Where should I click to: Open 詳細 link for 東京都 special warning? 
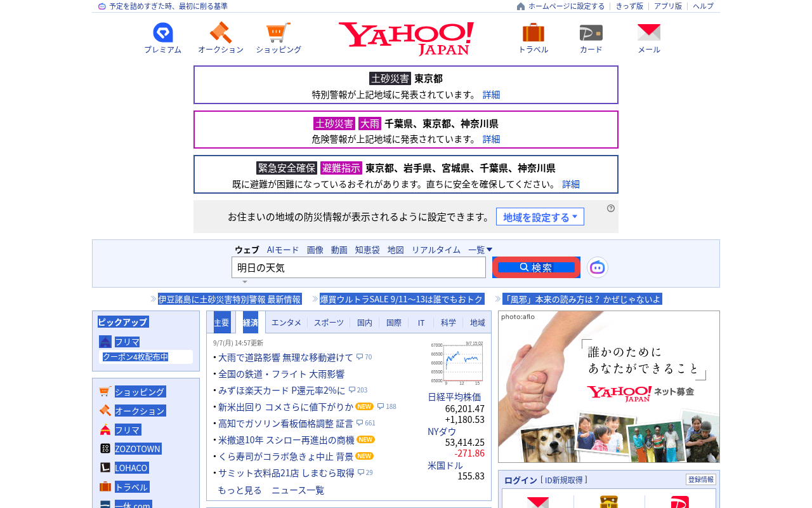pos(491,95)
